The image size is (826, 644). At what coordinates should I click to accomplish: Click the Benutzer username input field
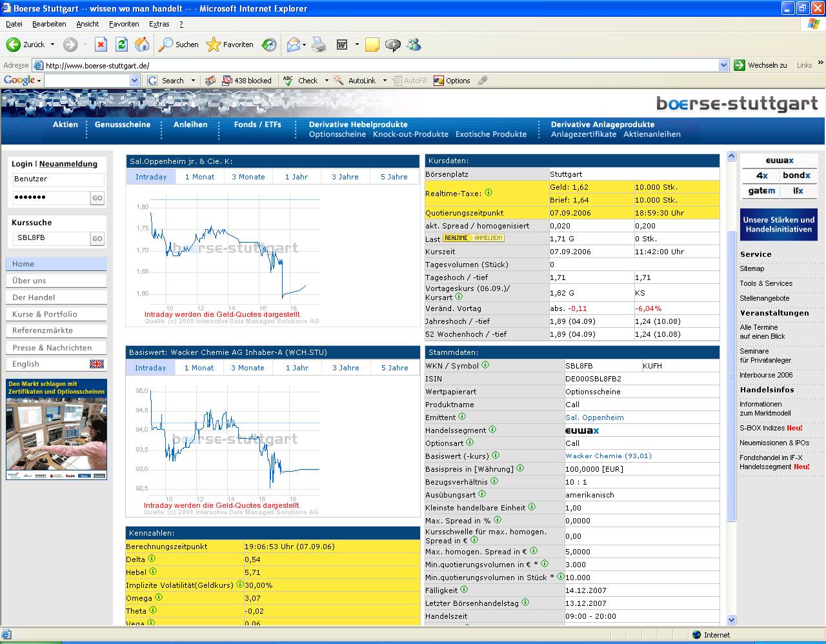point(57,179)
